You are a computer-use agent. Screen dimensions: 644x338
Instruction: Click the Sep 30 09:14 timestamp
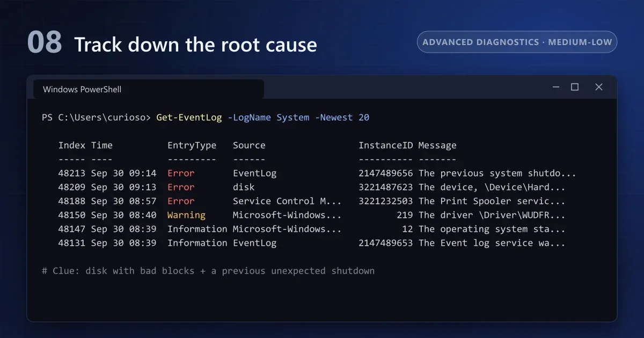(124, 173)
